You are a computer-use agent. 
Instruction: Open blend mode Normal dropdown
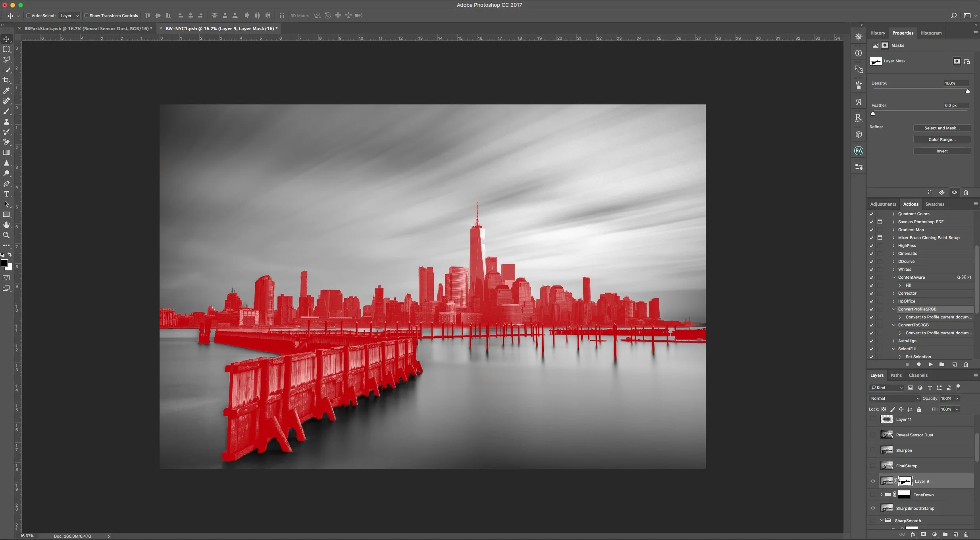tap(895, 398)
